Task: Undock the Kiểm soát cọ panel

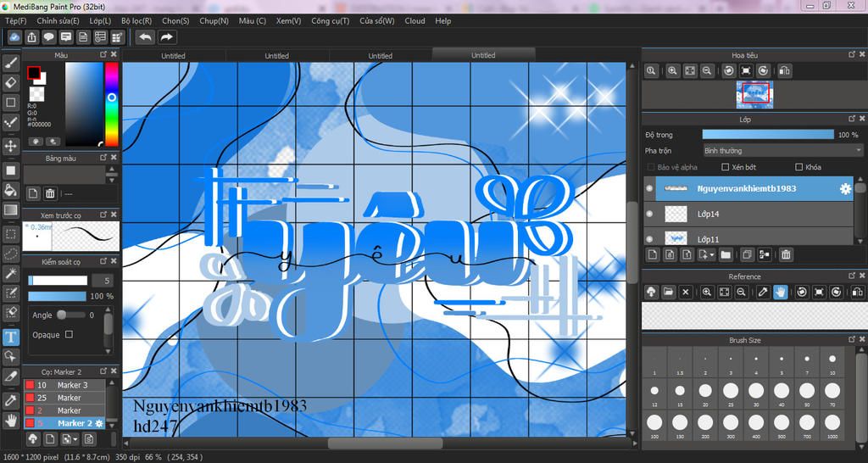Action: [x=103, y=261]
